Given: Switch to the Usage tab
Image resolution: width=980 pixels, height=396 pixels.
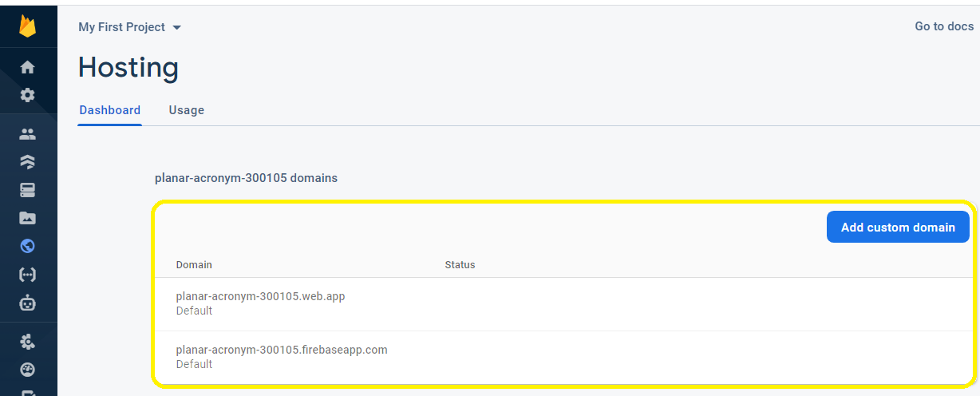Looking at the screenshot, I should point(187,110).
